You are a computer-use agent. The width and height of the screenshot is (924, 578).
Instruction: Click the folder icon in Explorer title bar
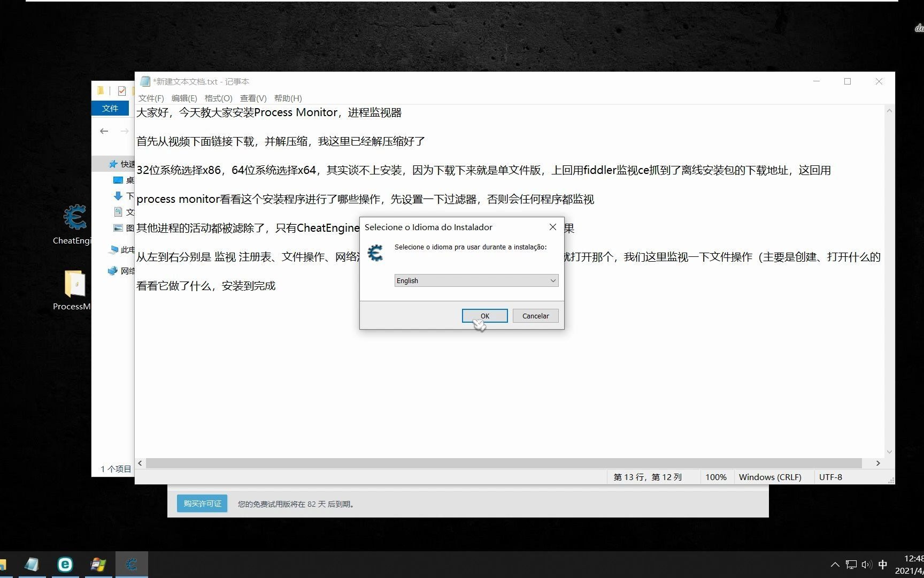tap(100, 90)
